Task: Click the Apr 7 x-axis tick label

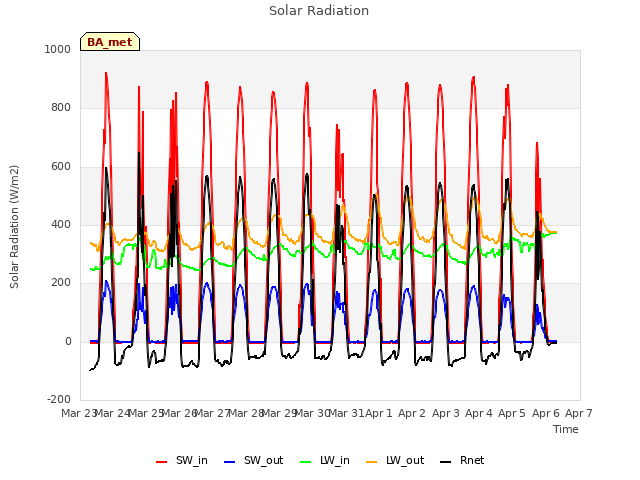Action: [579, 413]
